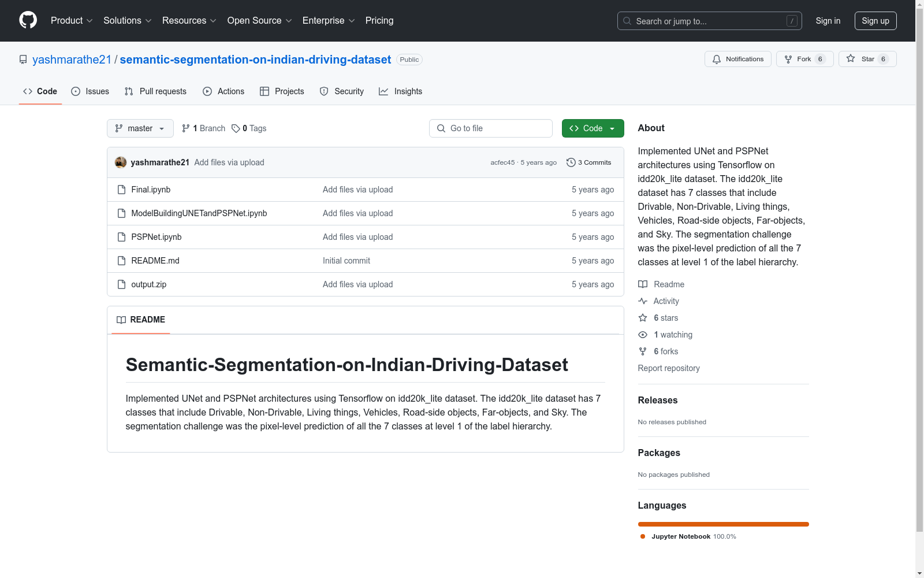Click the history clock icon beside 3 Commits
924x578 pixels.
[571, 162]
